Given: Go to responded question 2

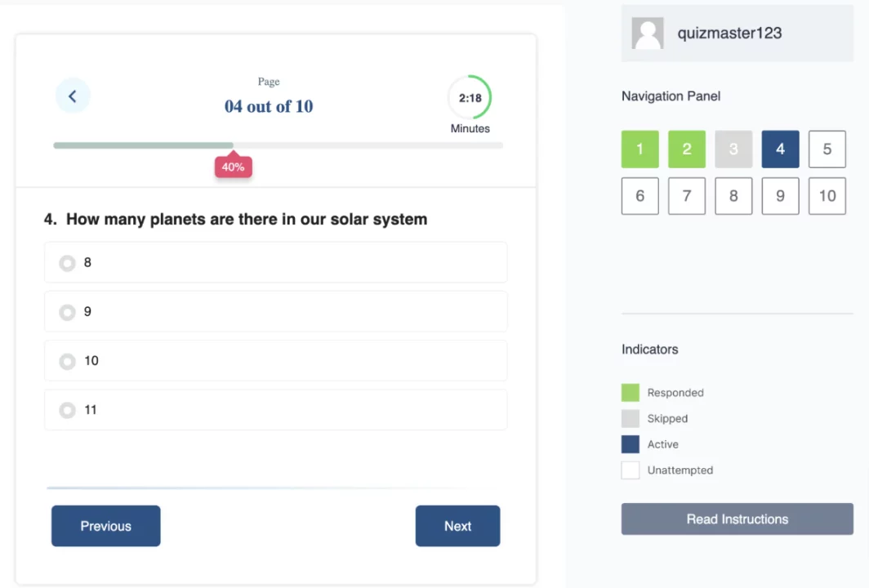Looking at the screenshot, I should click(x=687, y=149).
